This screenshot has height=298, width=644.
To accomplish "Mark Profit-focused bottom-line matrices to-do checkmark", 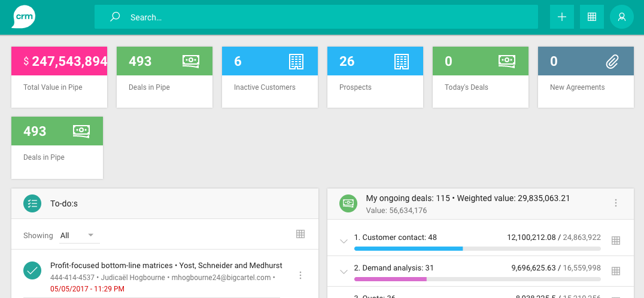I will (x=32, y=270).
